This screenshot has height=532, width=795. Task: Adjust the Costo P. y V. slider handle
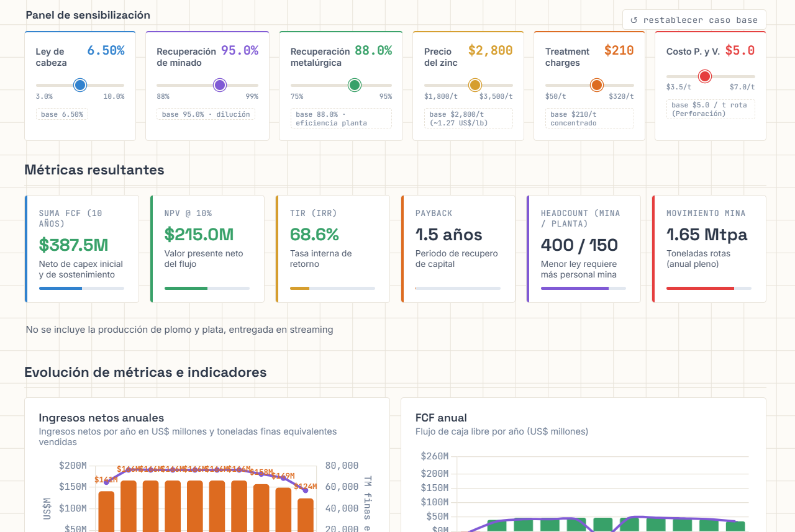click(x=704, y=76)
